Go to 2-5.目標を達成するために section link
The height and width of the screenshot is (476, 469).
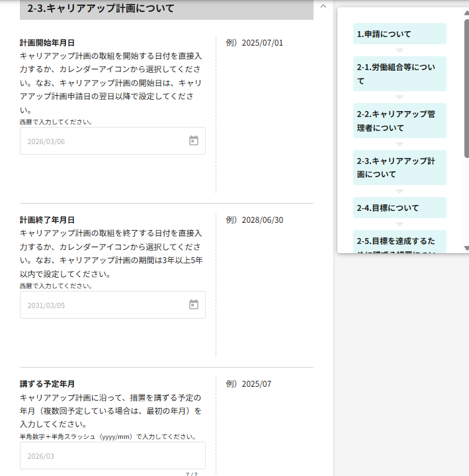point(400,242)
